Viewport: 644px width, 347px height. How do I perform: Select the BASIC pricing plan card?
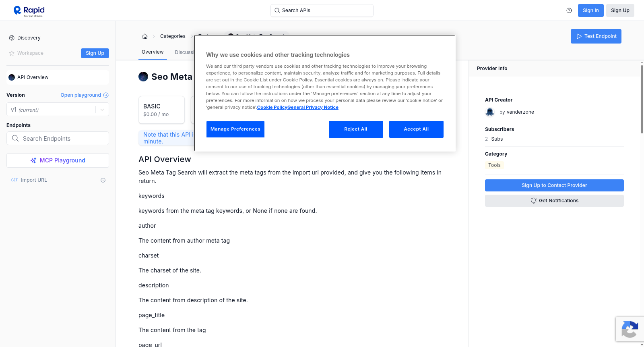(x=162, y=110)
